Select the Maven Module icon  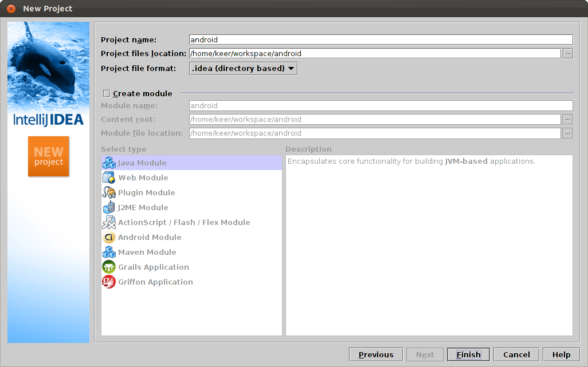tap(109, 252)
